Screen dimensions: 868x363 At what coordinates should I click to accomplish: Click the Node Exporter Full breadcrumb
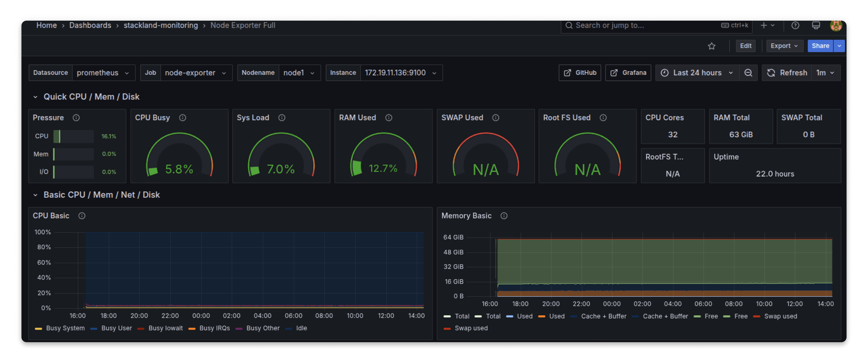[x=243, y=25]
